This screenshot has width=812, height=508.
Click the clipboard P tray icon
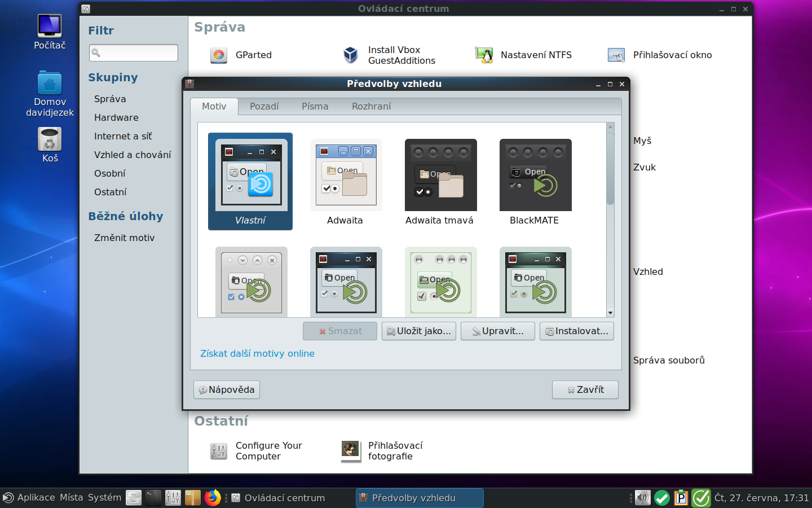(x=681, y=498)
